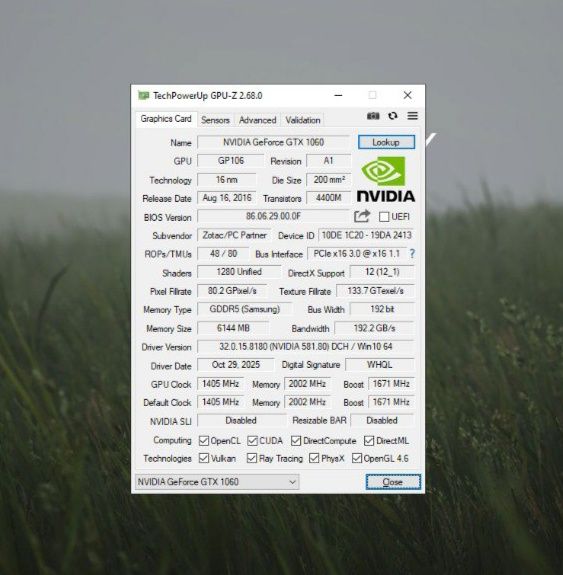
Task: Click the NVIDIA logo image
Action: (x=385, y=179)
